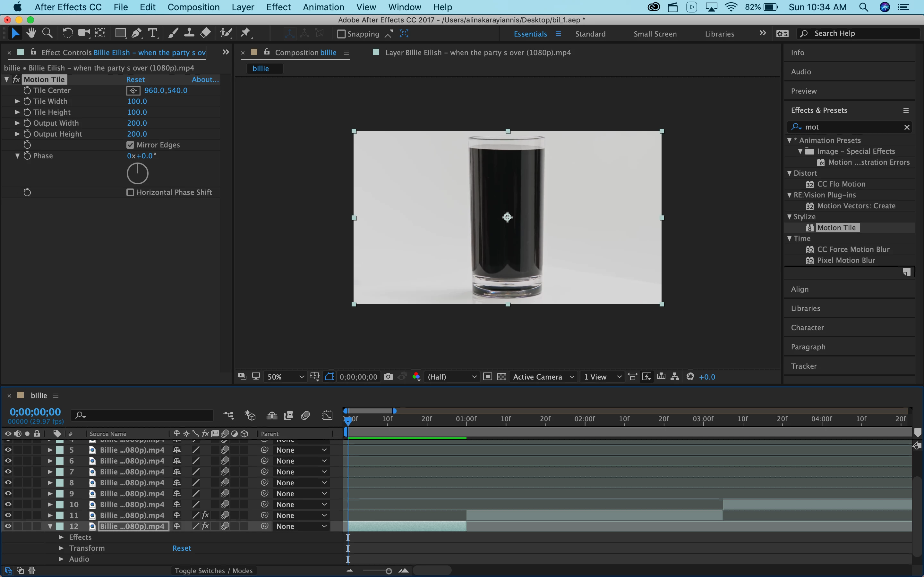924x577 pixels.
Task: Click the timeline zoom slider handle
Action: click(x=389, y=571)
